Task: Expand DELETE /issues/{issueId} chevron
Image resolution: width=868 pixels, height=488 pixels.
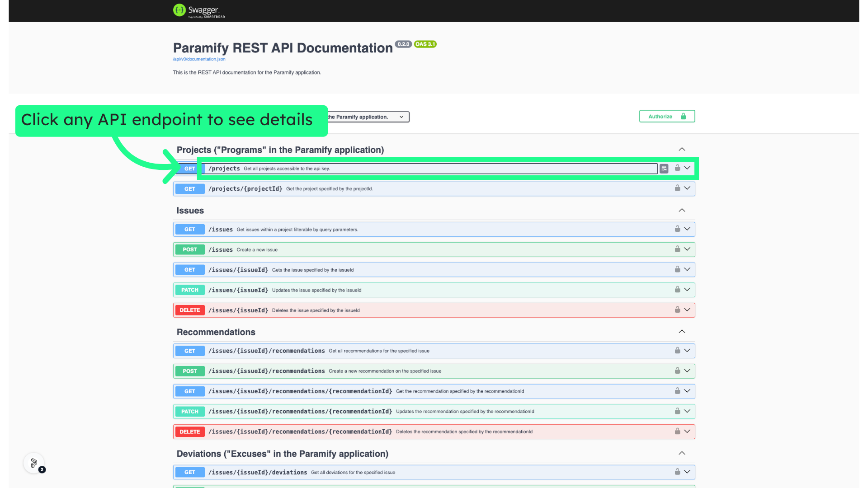Action: (x=687, y=310)
